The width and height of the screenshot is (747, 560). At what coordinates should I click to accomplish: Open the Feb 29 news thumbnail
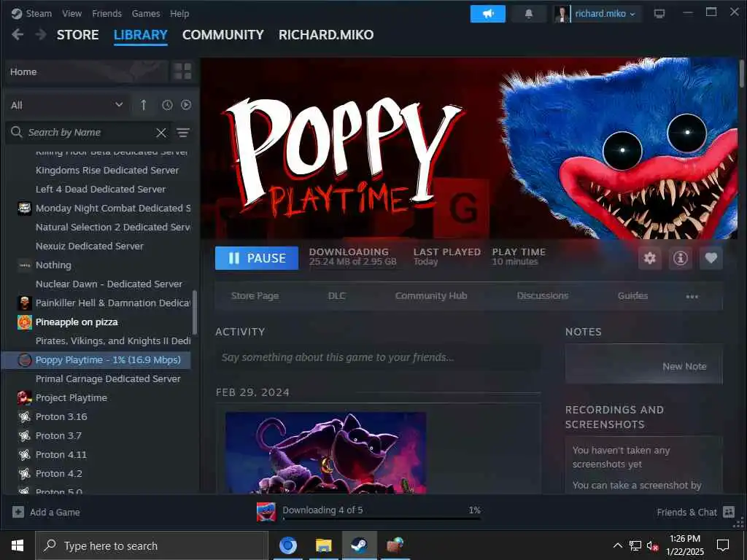coord(325,453)
